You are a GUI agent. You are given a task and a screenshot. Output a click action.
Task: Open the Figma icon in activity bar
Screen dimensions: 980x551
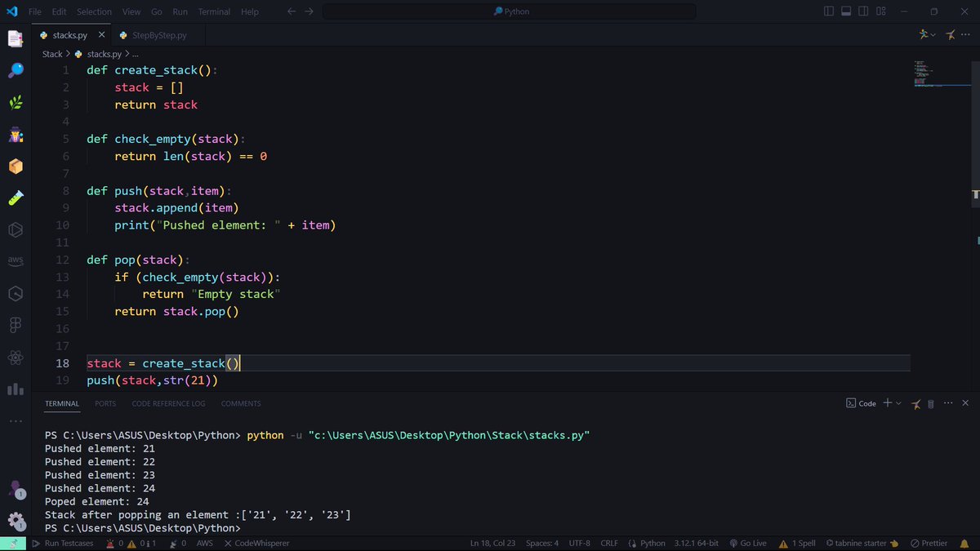click(x=16, y=325)
